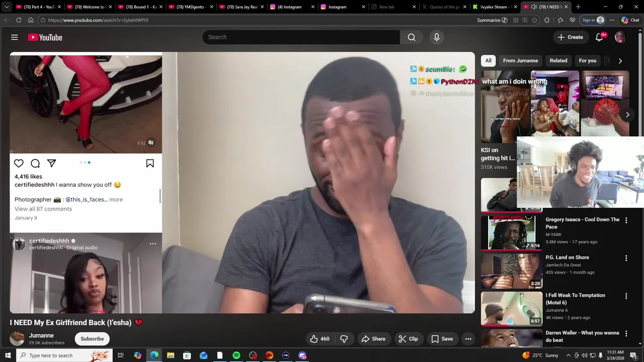Like the video with thumbs up
The height and width of the screenshot is (362, 644).
coord(319,339)
